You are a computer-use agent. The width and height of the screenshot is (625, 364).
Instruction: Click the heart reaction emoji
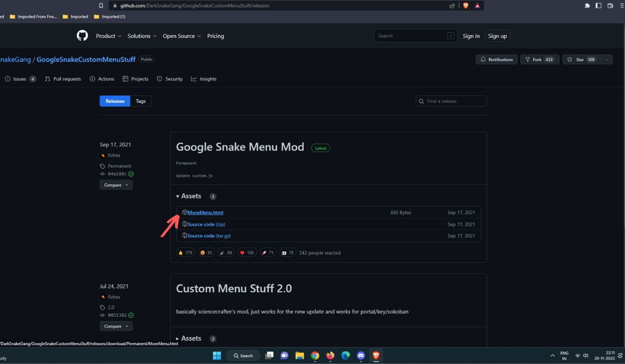(247, 252)
